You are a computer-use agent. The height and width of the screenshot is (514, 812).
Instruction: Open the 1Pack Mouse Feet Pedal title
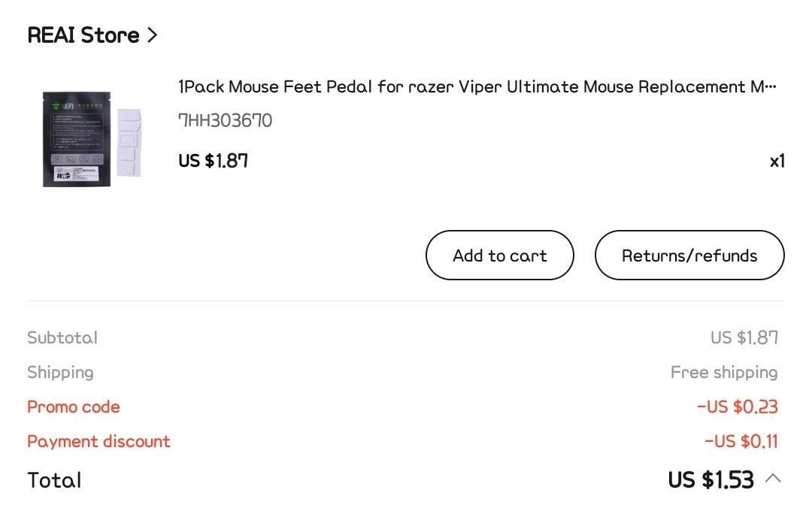477,86
